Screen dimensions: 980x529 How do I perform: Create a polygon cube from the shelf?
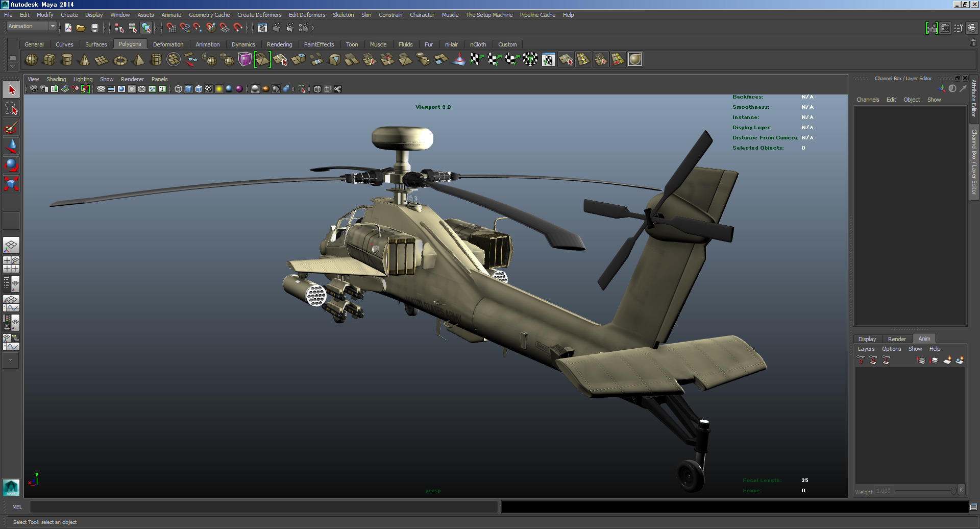(49, 60)
